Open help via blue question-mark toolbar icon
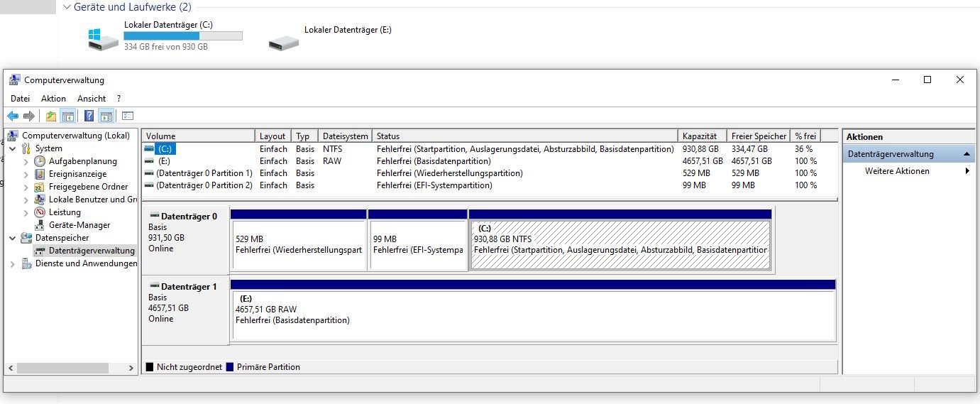Viewport: 980px width, 404px height. pyautogui.click(x=89, y=116)
